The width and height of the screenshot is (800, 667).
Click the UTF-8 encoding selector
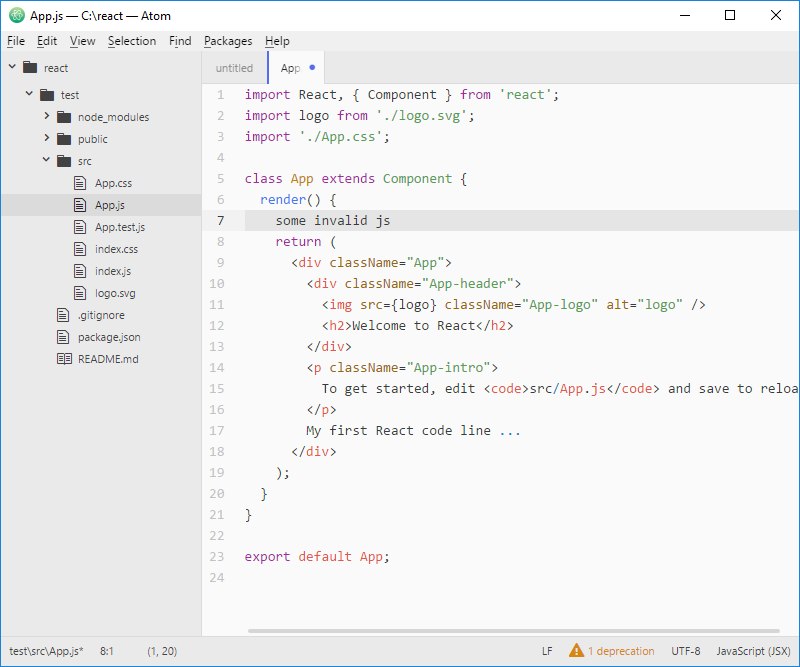coord(686,651)
